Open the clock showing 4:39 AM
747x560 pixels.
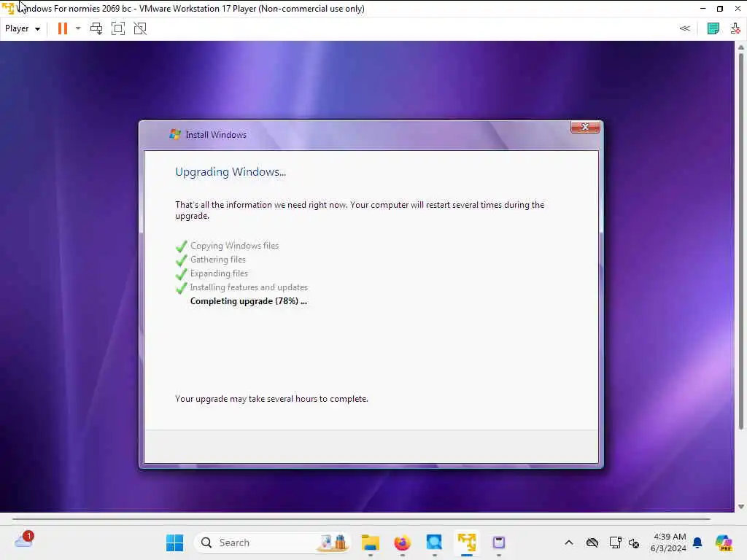[x=668, y=542]
